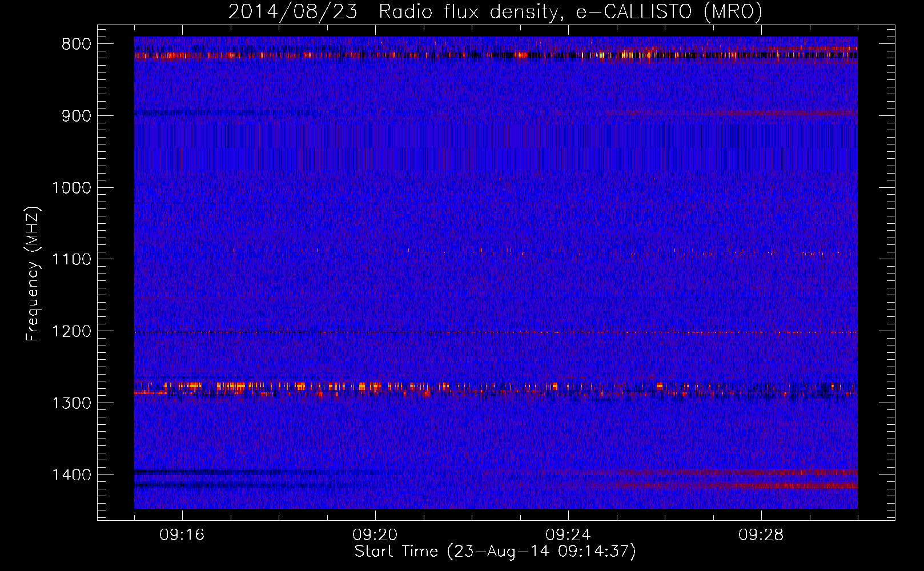The width and height of the screenshot is (924, 571).
Task: Click the Start Time axis caption
Action: point(495,552)
